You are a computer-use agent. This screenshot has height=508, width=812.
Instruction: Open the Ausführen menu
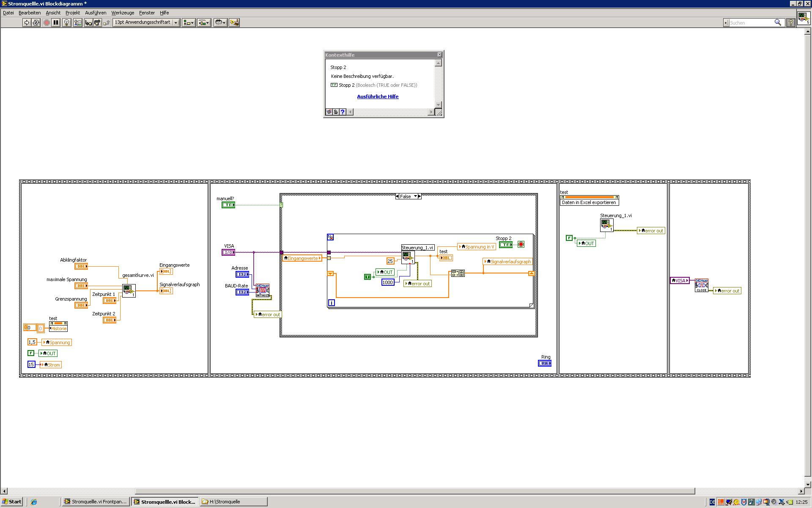tap(96, 13)
